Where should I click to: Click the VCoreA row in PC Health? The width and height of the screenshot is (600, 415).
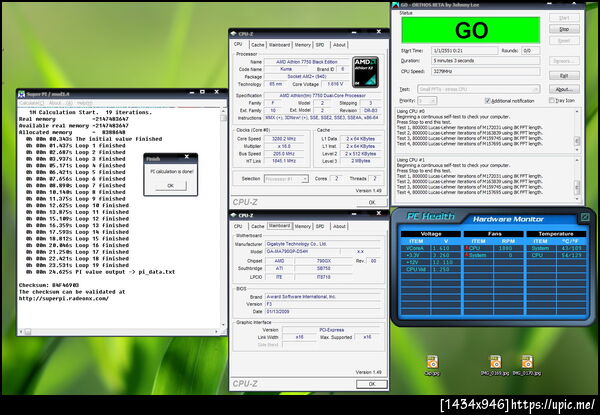pyautogui.click(x=430, y=248)
